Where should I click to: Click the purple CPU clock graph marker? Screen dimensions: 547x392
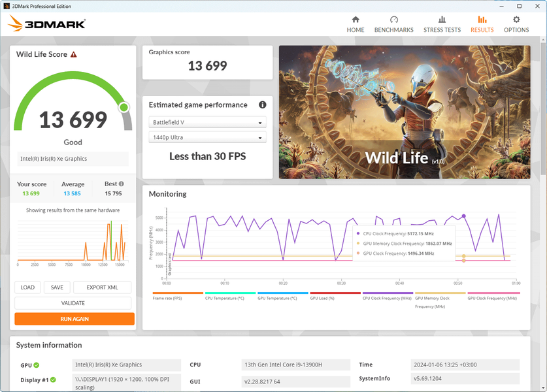[x=463, y=216]
